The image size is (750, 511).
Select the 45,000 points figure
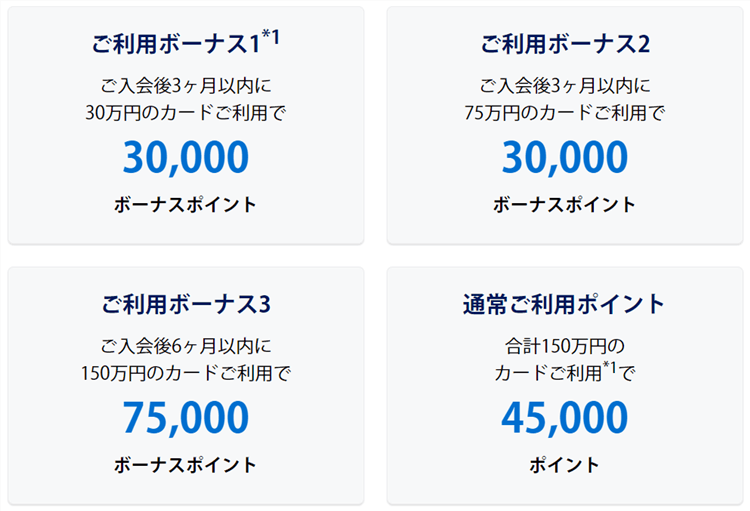pyautogui.click(x=565, y=418)
